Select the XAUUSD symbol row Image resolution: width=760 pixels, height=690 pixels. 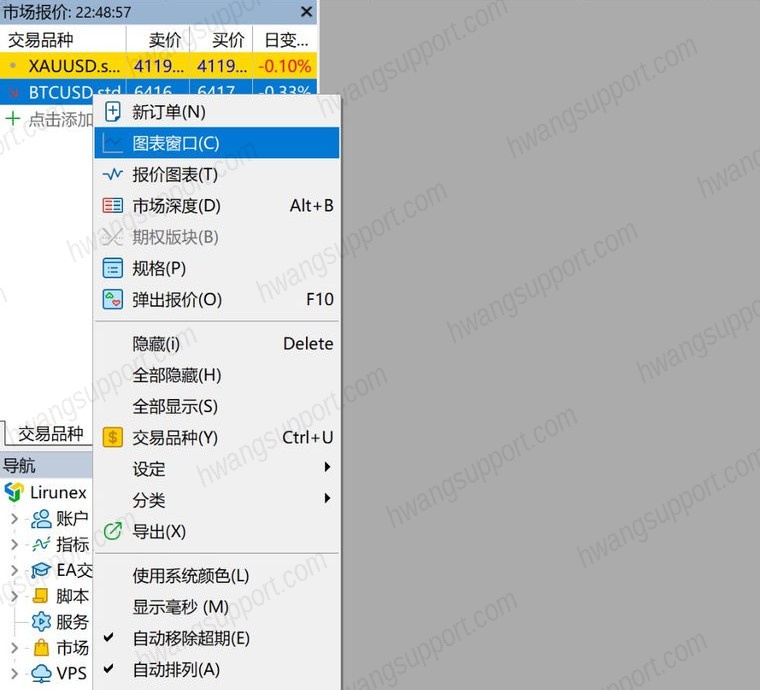tap(158, 66)
